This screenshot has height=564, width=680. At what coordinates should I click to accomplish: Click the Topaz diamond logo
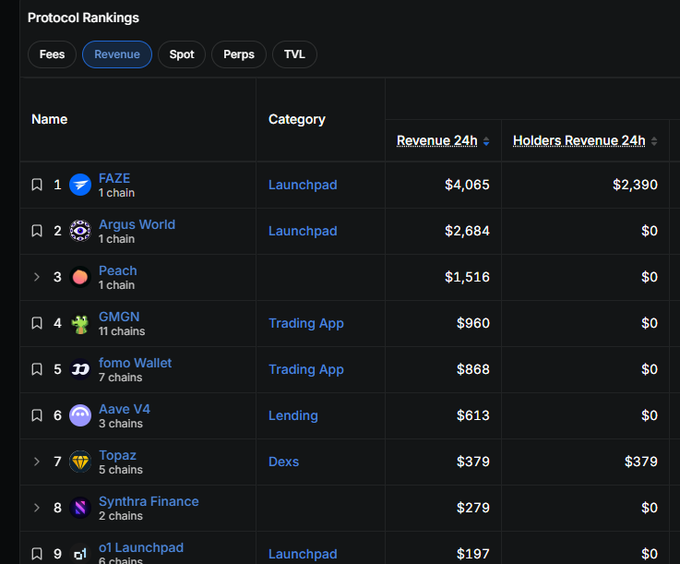point(80,462)
